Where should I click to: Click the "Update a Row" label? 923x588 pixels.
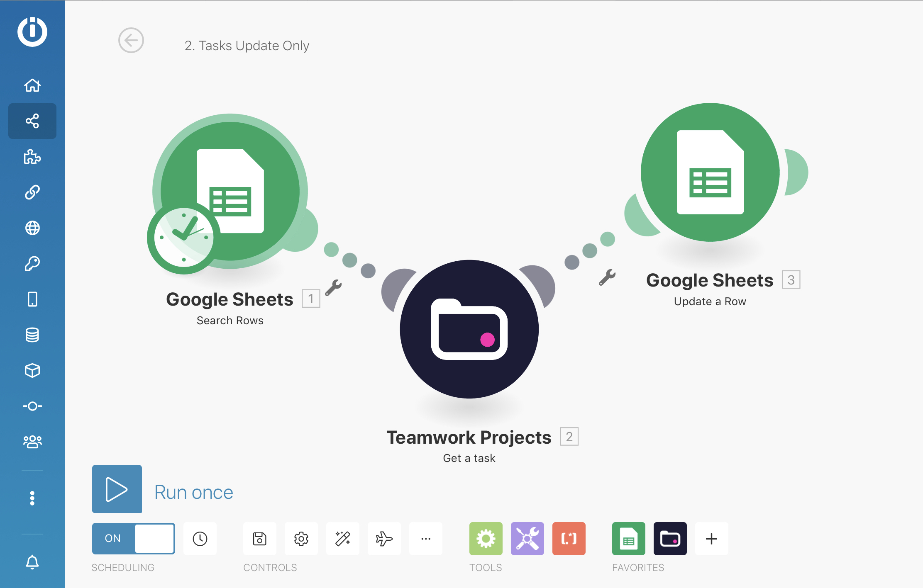point(710,301)
